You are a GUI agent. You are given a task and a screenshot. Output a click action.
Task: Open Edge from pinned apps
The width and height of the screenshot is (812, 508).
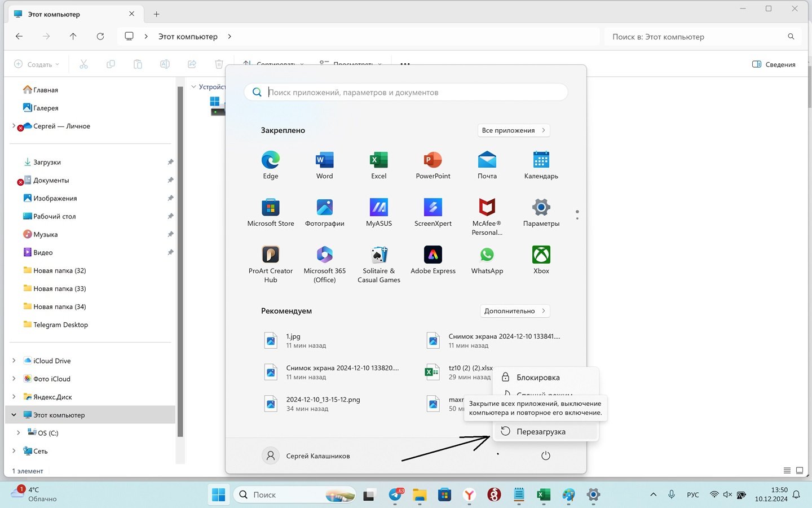271,165
